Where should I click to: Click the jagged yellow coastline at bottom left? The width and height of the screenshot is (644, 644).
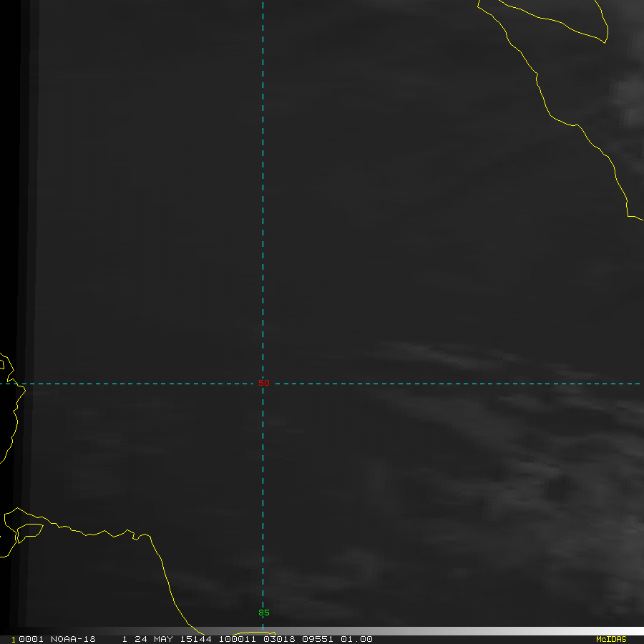107,533
